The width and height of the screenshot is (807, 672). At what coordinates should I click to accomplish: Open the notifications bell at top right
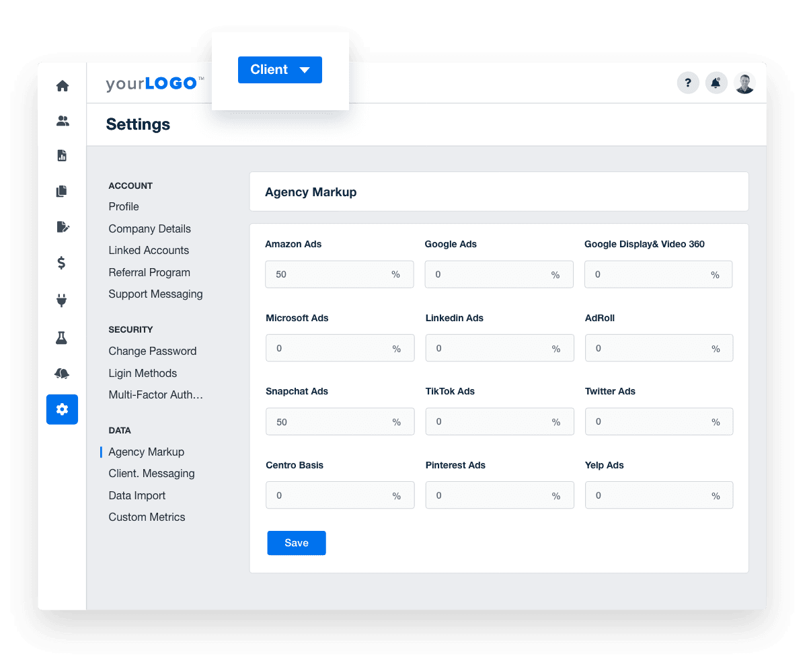[x=716, y=83]
